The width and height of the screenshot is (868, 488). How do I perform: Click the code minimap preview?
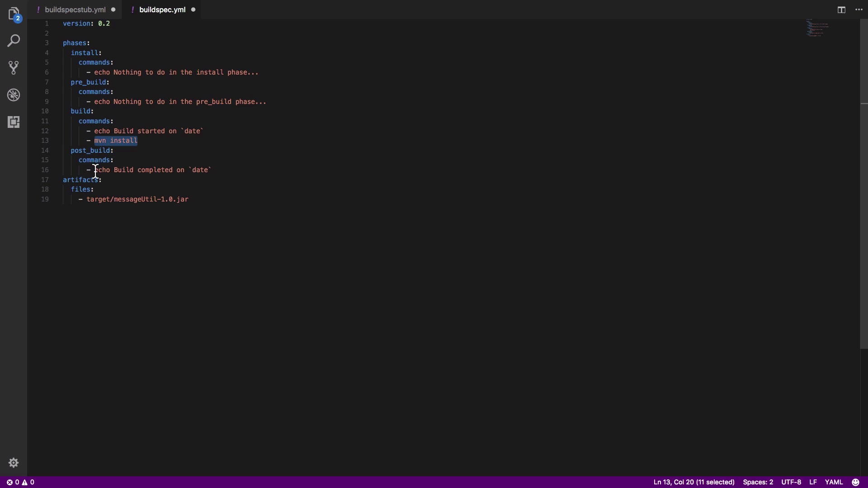coord(817,28)
